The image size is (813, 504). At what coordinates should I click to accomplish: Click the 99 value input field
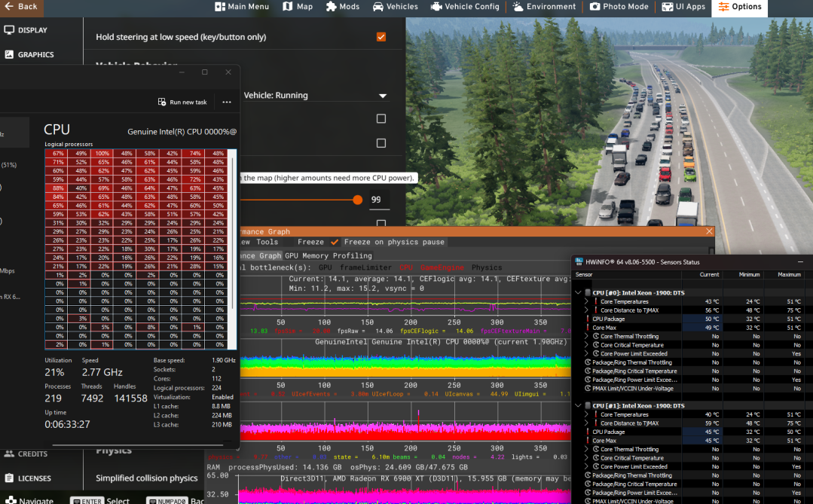379,200
